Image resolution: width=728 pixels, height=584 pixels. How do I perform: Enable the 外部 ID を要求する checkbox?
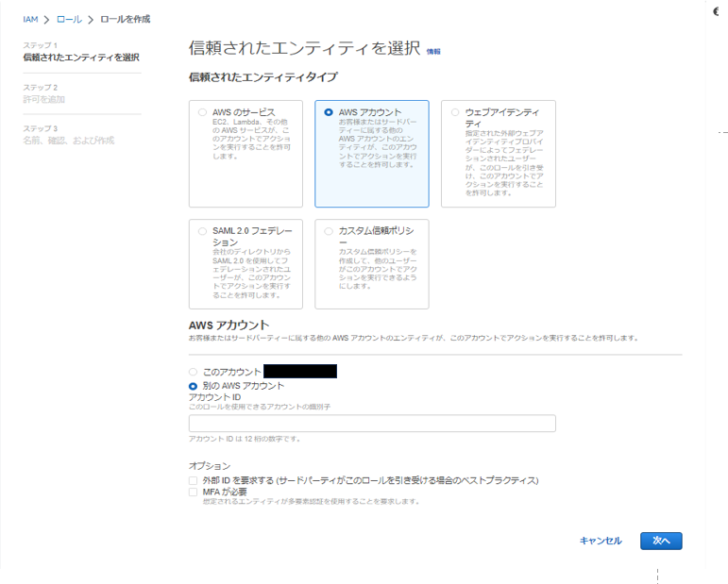click(x=194, y=480)
